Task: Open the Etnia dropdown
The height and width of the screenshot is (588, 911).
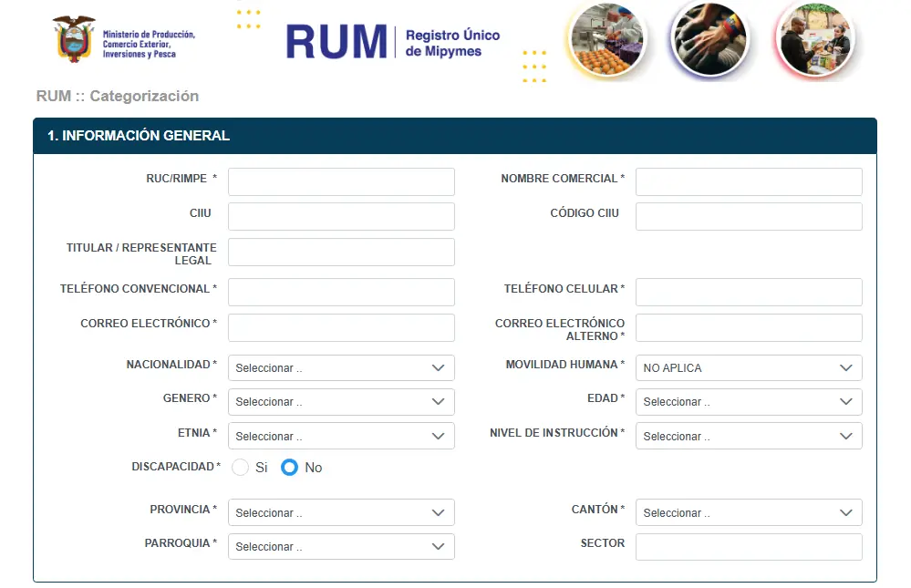Action: (x=341, y=437)
